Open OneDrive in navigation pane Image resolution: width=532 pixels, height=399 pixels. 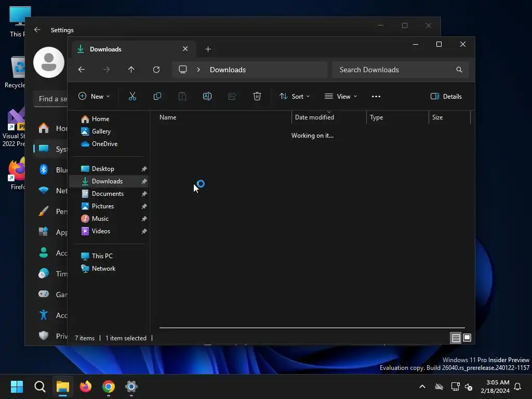click(x=104, y=144)
